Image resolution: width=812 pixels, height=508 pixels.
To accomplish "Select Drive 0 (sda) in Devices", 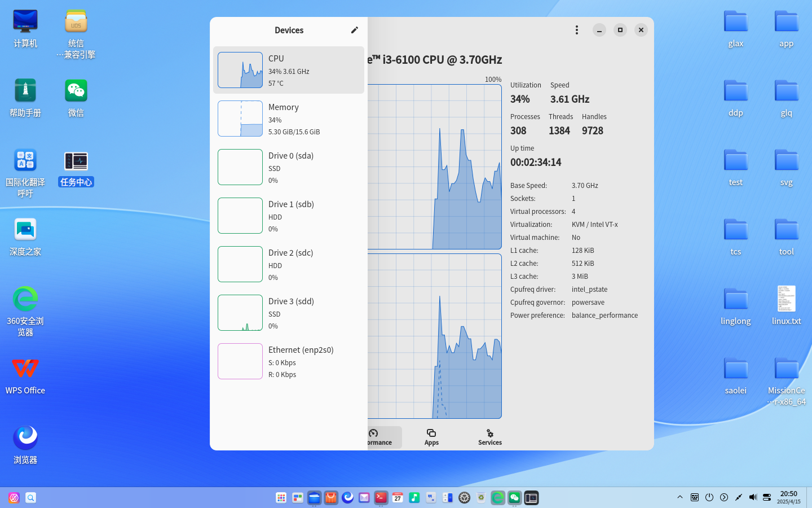I will [289, 167].
